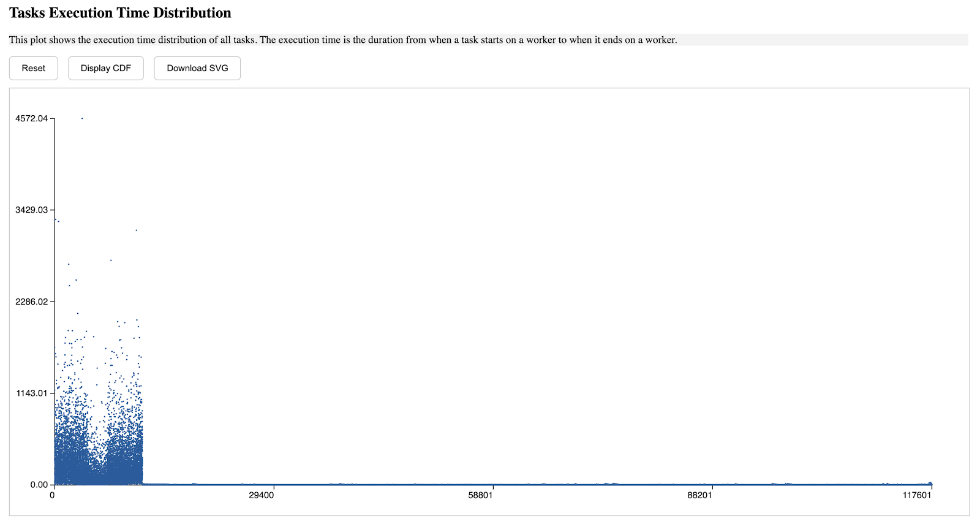
Task: Download the chart as SVG
Action: pyautogui.click(x=197, y=68)
